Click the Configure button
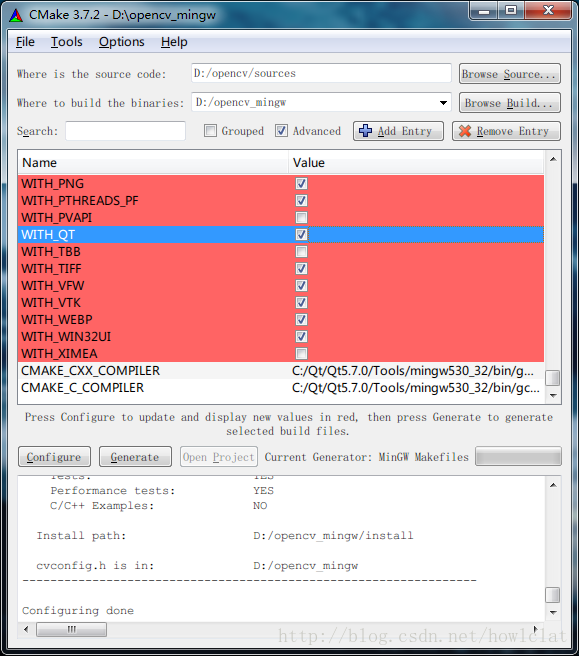Screen dimensions: 579x656 click(54, 456)
